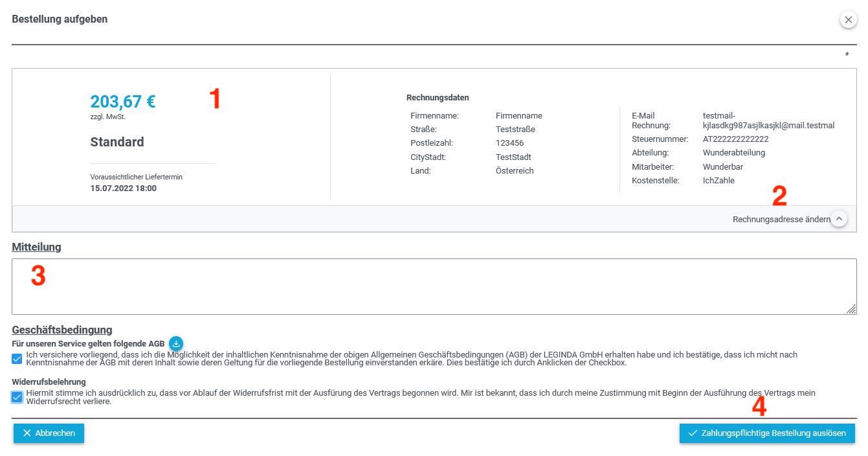Click Rechnungsadresse ändern link

pyautogui.click(x=781, y=220)
